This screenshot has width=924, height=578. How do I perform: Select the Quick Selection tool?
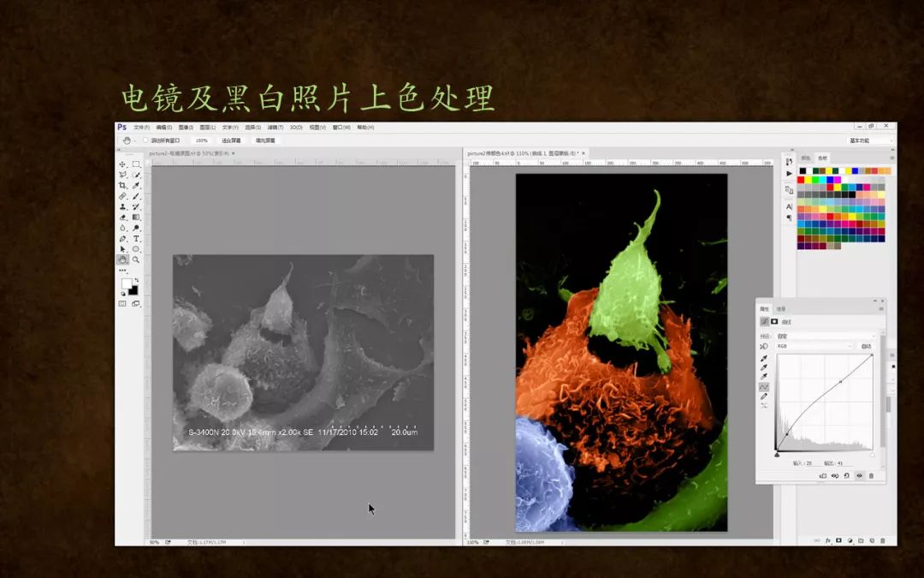coord(136,175)
